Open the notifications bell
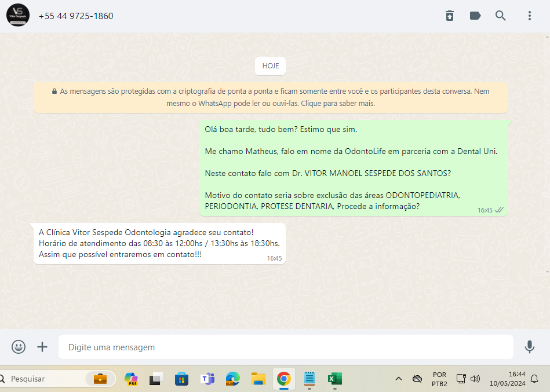Screen dimensions: 550x392 tap(534, 379)
